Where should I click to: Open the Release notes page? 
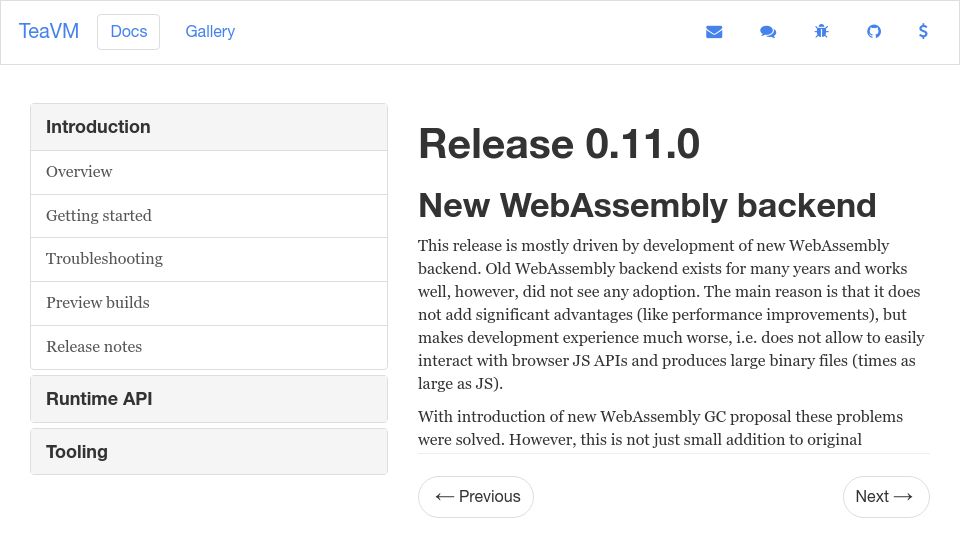pyautogui.click(x=209, y=347)
